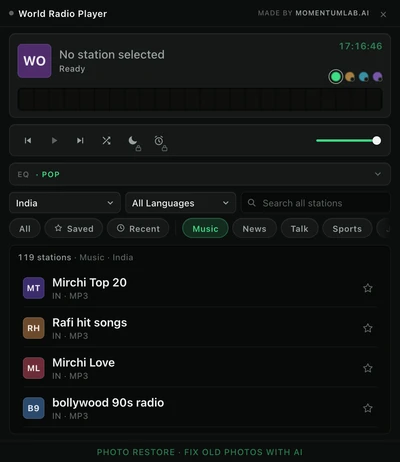Show Recent stations filter

(138, 229)
